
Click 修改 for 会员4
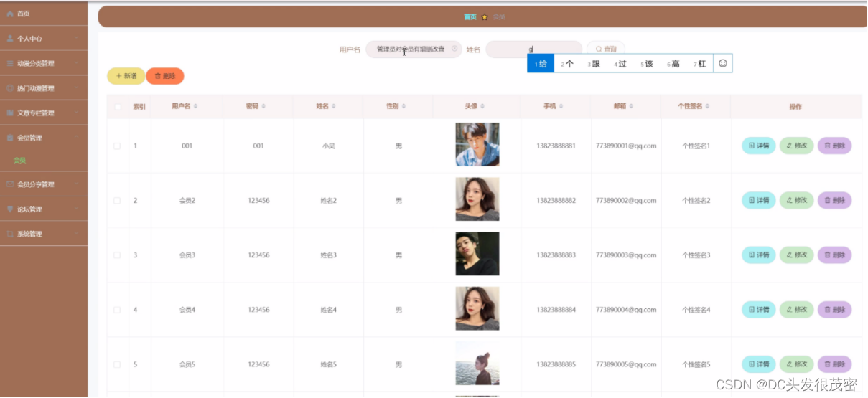point(797,310)
